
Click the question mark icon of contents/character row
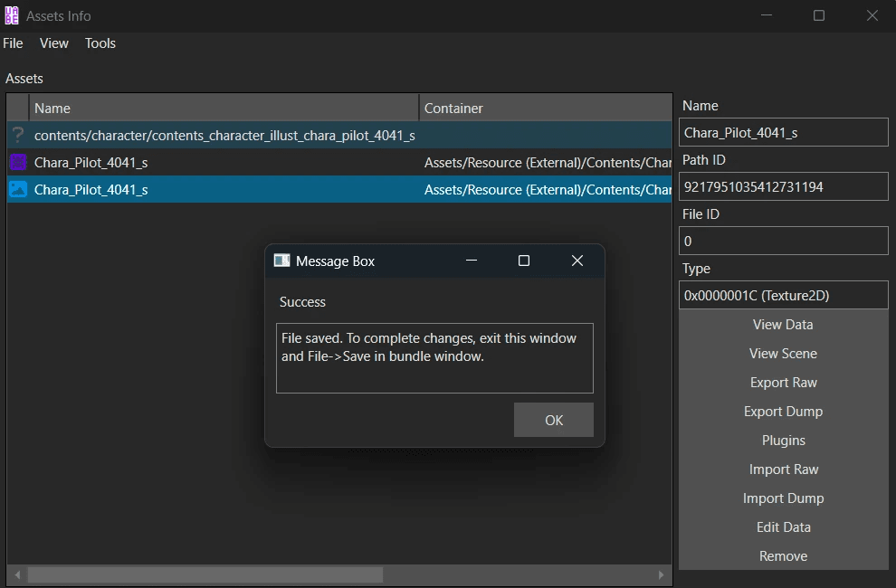click(18, 135)
